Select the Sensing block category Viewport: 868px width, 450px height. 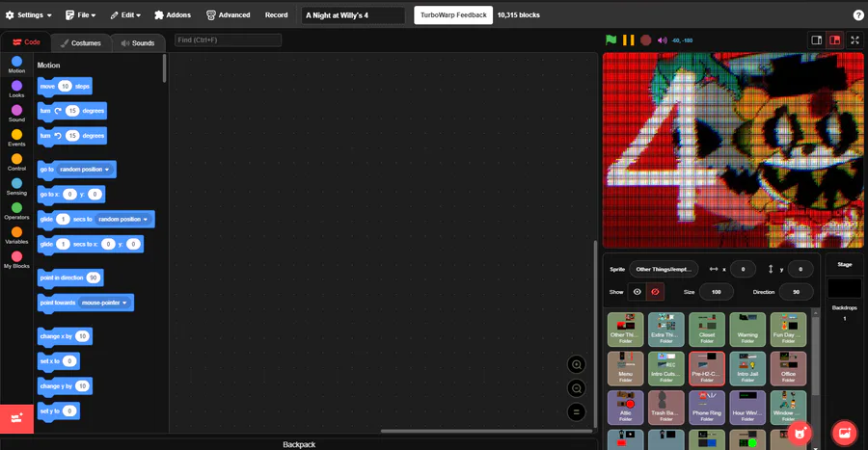point(16,186)
